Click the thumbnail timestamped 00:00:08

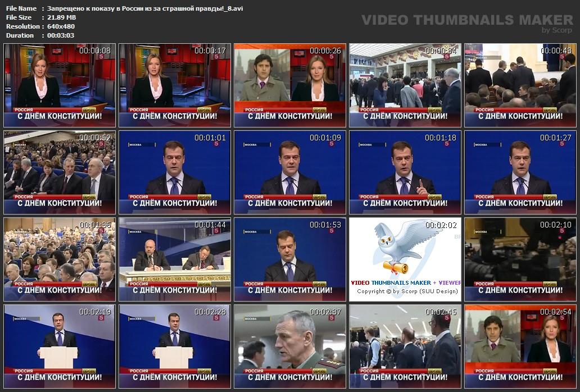(60, 85)
